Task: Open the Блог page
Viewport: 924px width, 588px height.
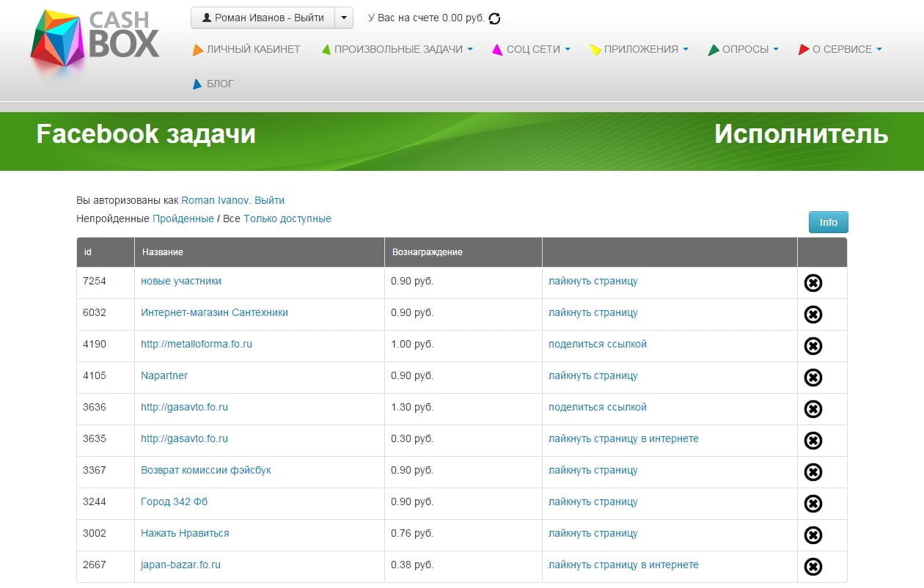Action: [x=213, y=84]
